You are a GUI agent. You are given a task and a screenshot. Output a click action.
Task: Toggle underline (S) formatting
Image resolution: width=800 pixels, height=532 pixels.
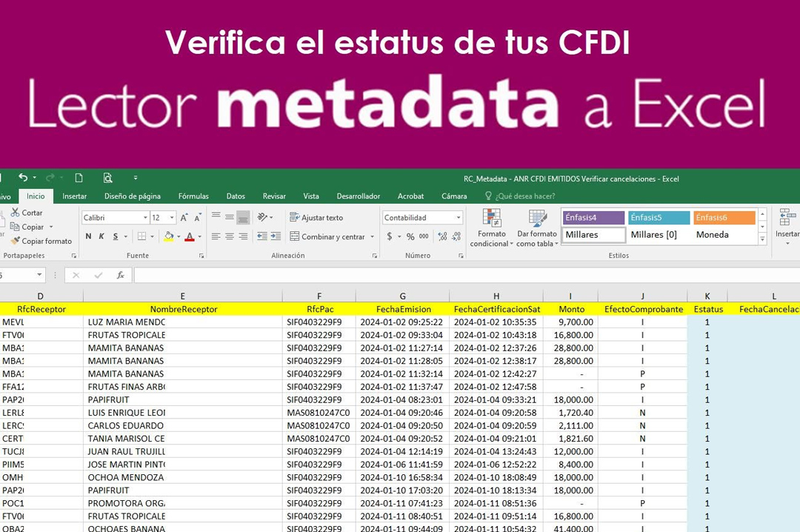[116, 236]
